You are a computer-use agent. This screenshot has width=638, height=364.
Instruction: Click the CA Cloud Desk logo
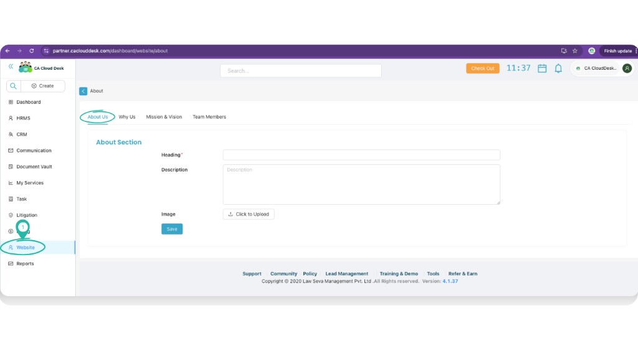(x=26, y=67)
